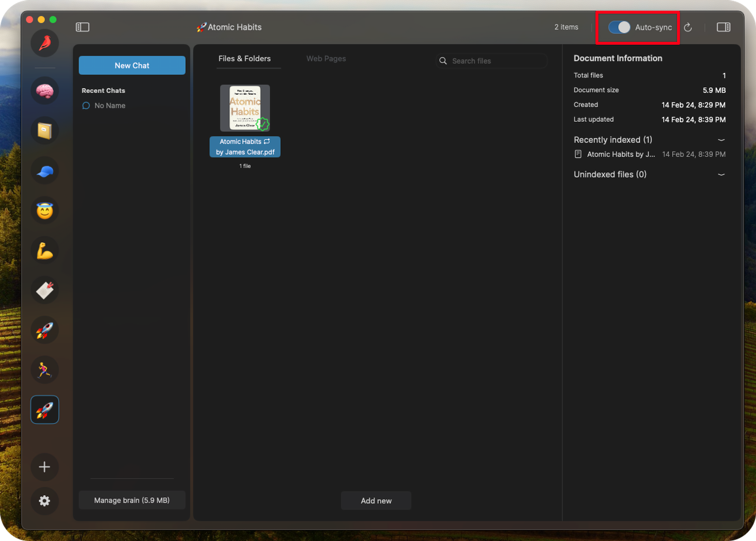Click the brain icon in sidebar

point(45,91)
